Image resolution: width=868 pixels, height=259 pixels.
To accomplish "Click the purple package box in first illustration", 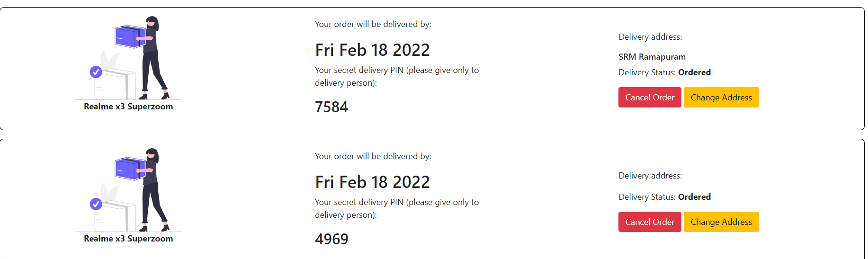I will 130,36.
